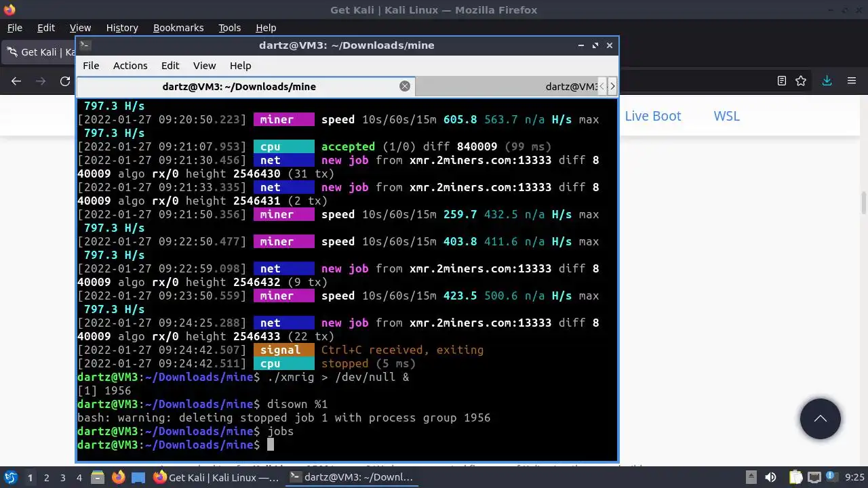Maximize the terminal window
868x488 pixels.
click(595, 45)
